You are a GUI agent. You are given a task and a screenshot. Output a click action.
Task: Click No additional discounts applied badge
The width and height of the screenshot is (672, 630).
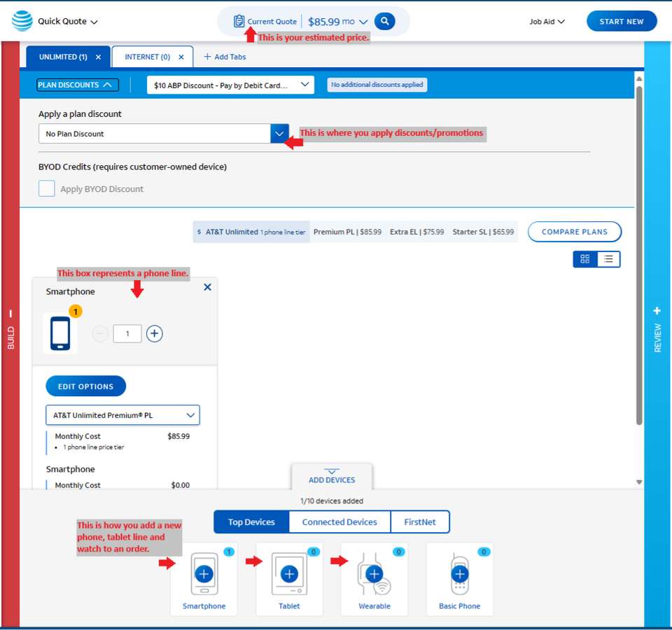[377, 85]
